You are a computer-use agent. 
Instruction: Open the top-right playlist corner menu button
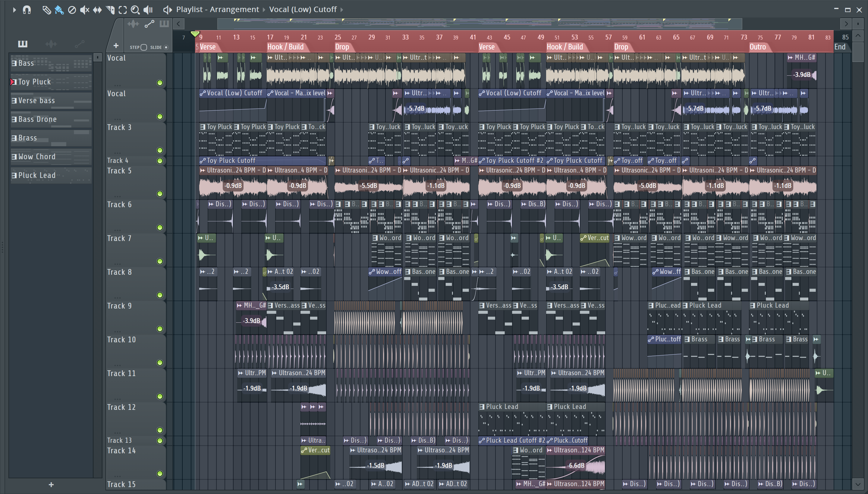[x=858, y=24]
